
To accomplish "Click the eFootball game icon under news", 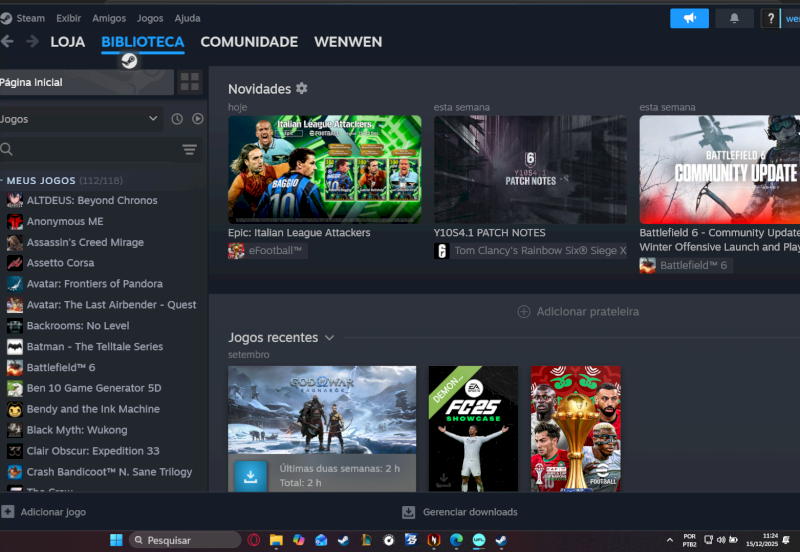I will point(236,250).
